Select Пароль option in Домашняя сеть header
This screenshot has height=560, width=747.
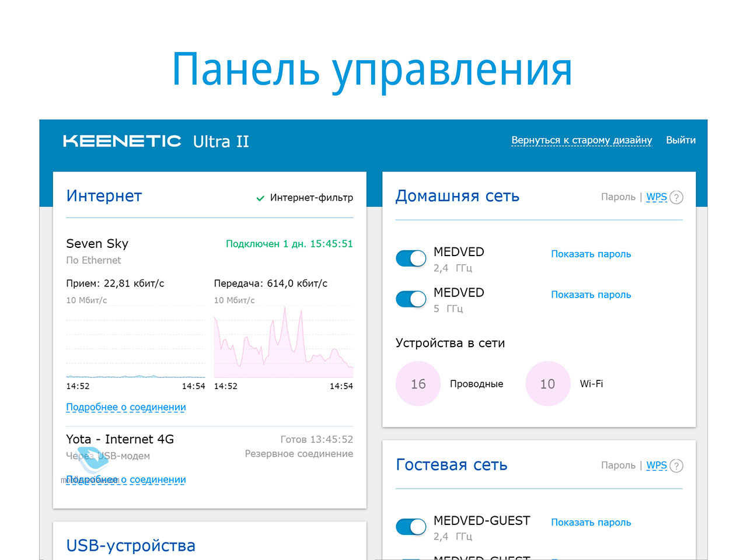coord(618,197)
